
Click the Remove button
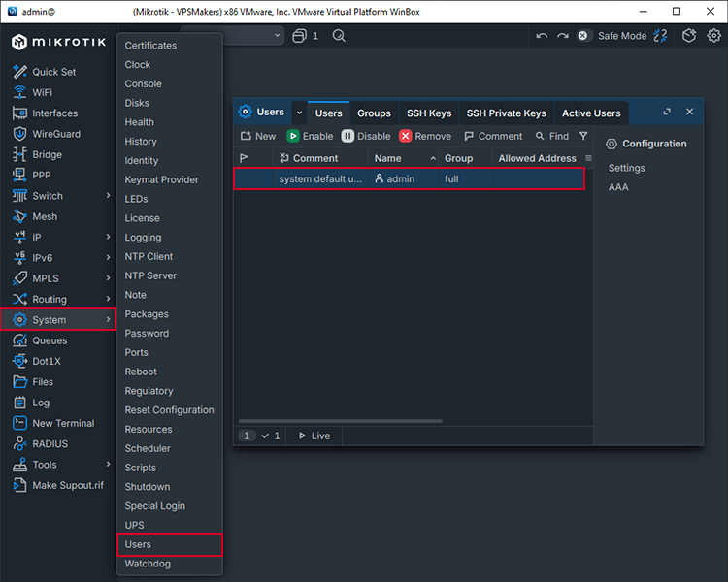(x=425, y=136)
